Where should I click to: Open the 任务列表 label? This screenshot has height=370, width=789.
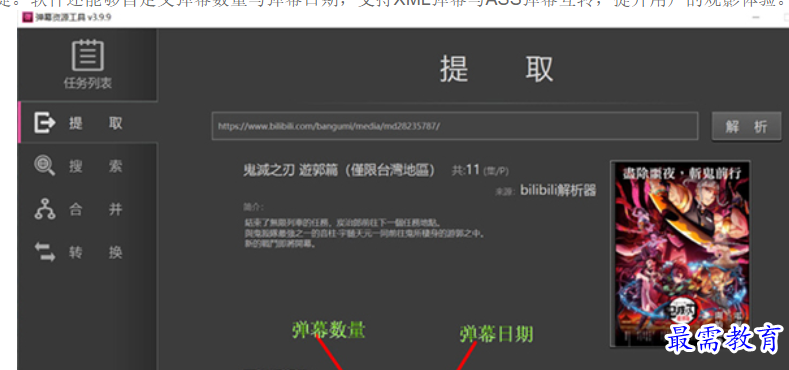coord(88,83)
